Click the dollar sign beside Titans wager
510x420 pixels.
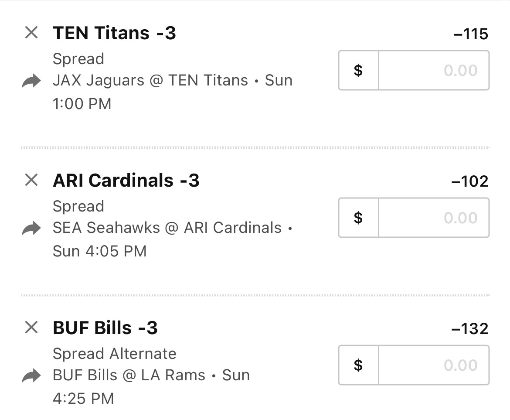coord(358,70)
